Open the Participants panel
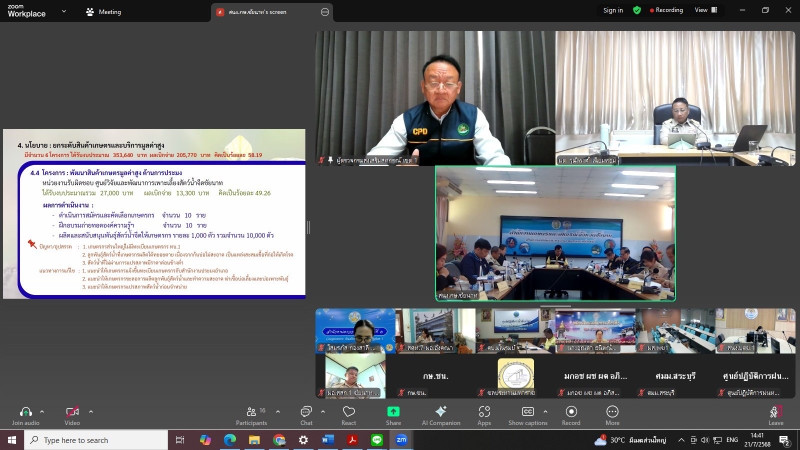This screenshot has width=800, height=450. coord(251,411)
